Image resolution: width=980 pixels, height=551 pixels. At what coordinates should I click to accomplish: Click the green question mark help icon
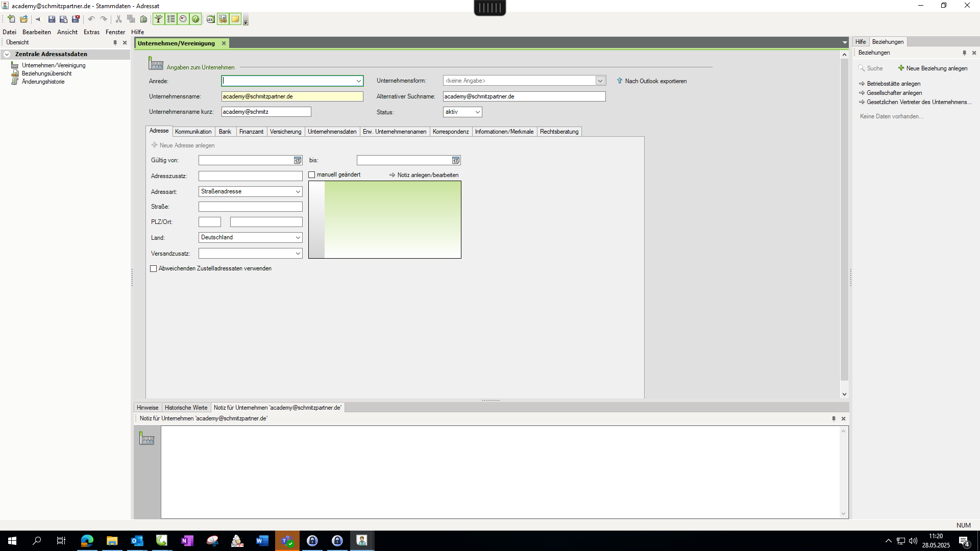[x=195, y=19]
